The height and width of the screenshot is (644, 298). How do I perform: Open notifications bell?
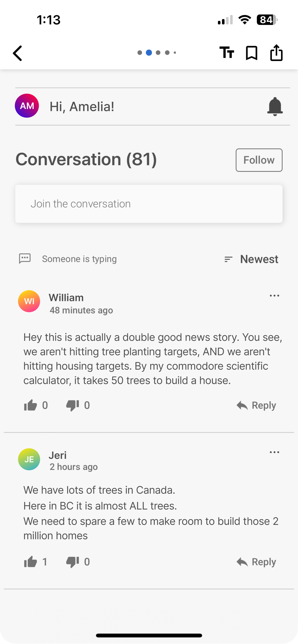275,107
